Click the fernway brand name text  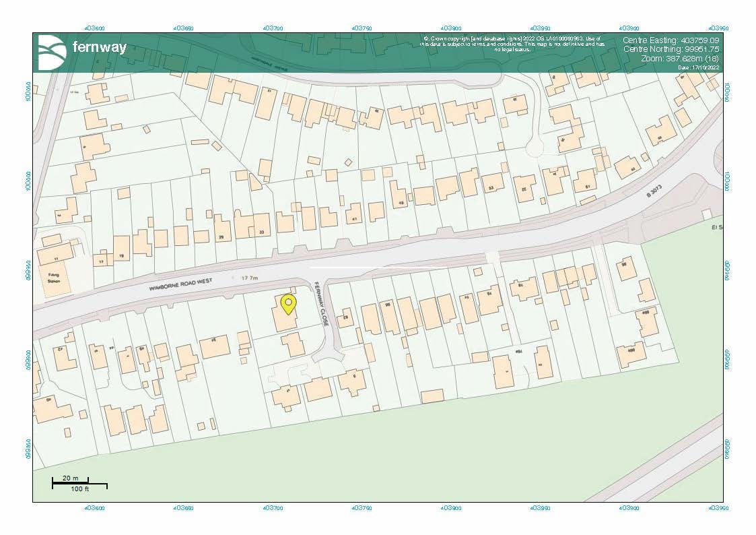99,49
